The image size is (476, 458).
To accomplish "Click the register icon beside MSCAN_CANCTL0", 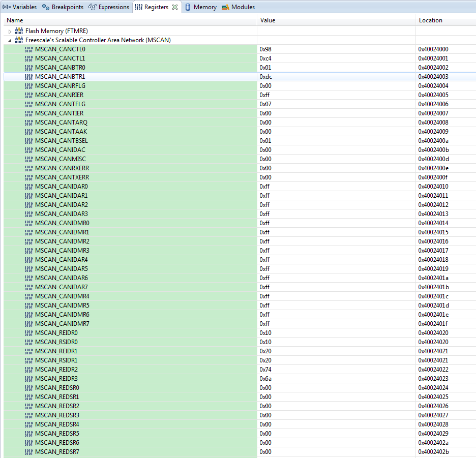I will [x=28, y=49].
